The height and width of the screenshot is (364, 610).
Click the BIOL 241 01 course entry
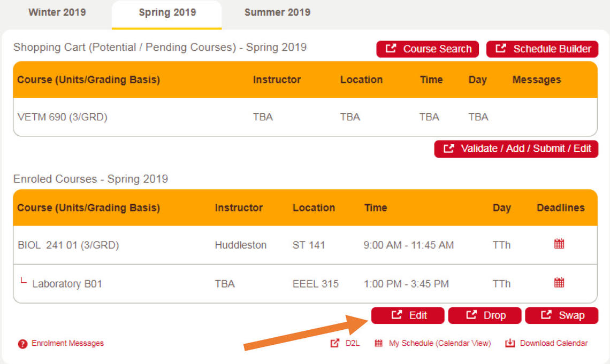68,245
